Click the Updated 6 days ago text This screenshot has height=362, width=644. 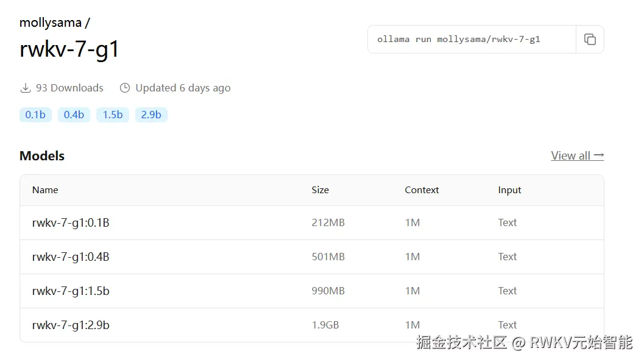click(x=183, y=88)
